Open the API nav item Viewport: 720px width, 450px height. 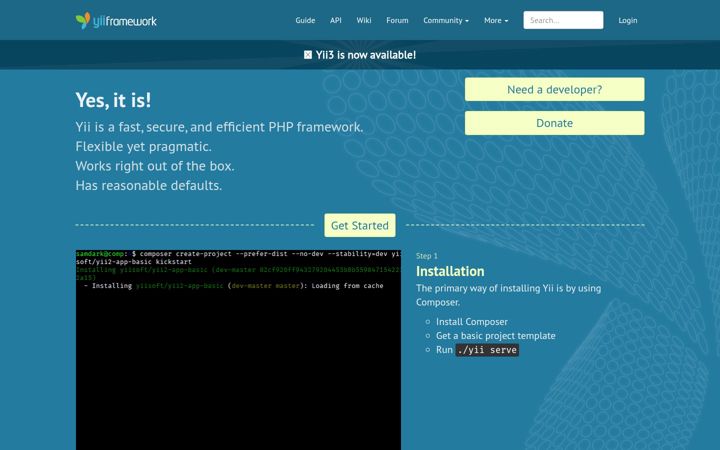[x=336, y=20]
